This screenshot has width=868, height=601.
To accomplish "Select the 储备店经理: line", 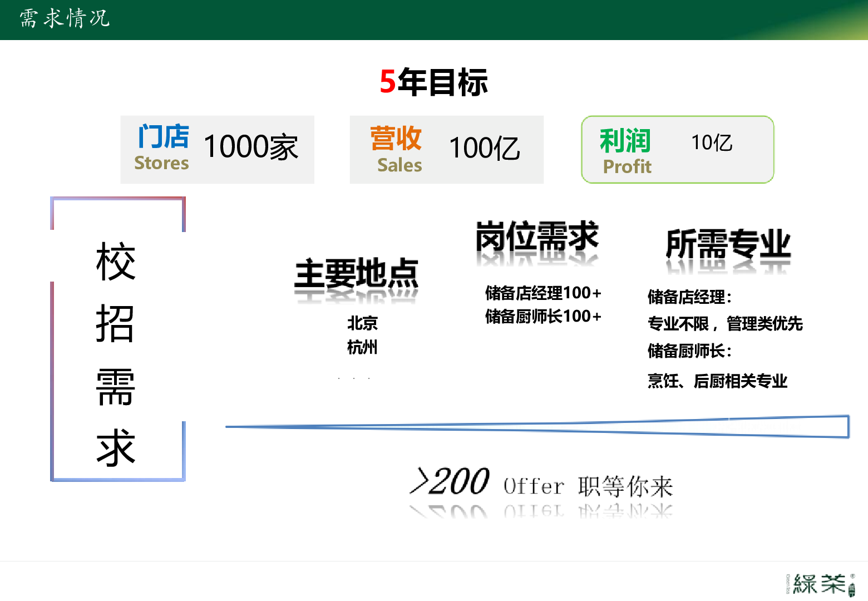I will coord(689,297).
